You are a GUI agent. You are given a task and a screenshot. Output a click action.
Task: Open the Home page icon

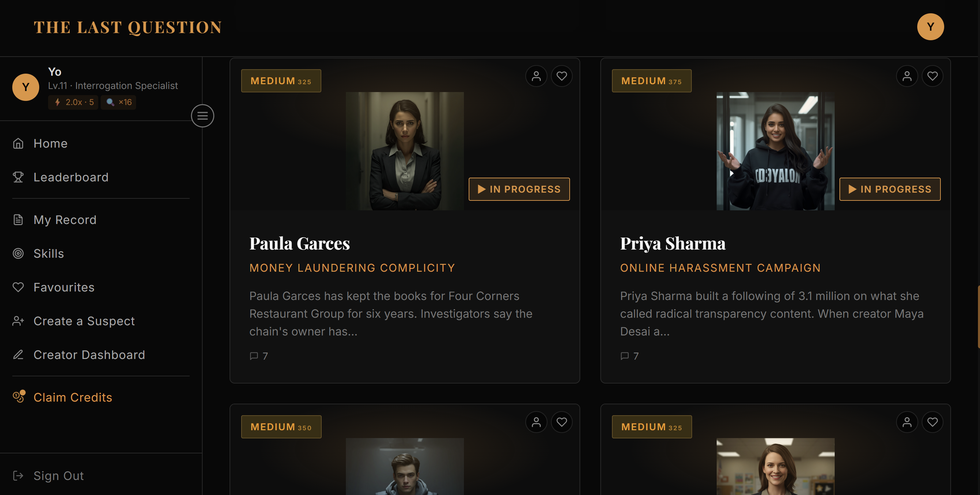click(x=18, y=143)
